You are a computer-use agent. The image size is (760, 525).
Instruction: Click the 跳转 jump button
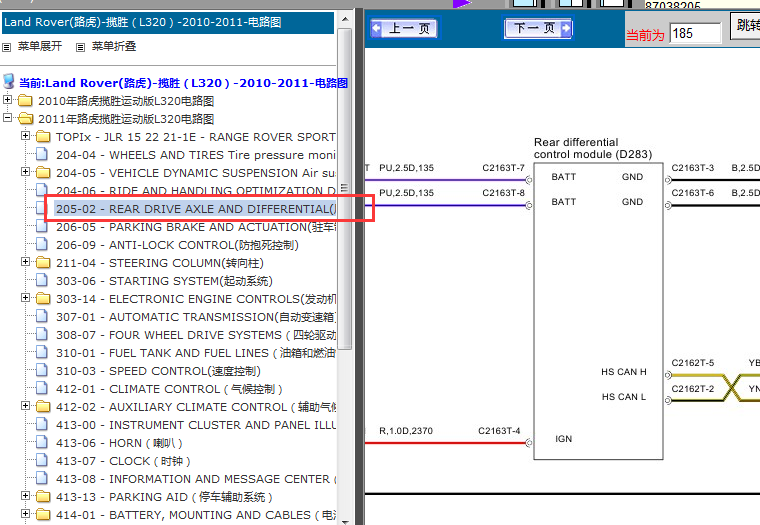[746, 25]
